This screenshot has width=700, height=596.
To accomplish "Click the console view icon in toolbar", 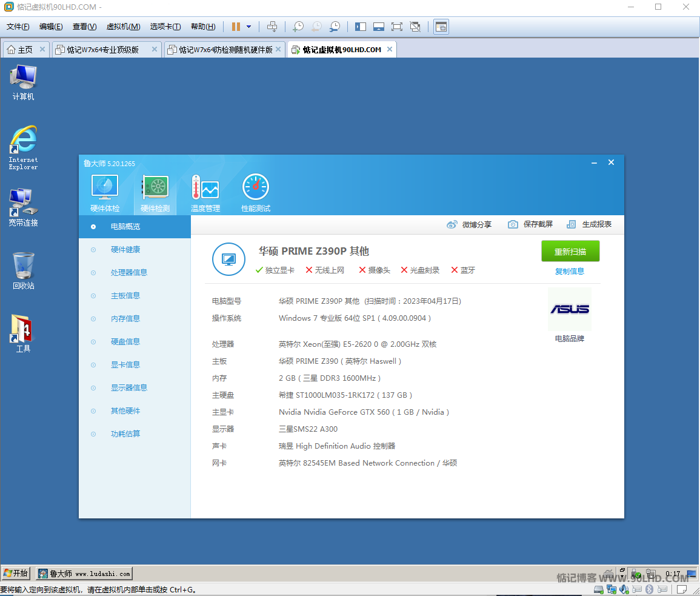I will coord(441,27).
